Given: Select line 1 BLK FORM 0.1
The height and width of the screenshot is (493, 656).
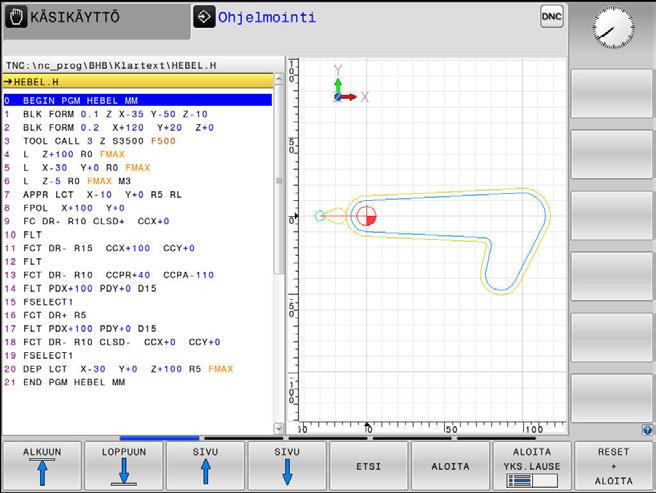Looking at the screenshot, I should 138,114.
